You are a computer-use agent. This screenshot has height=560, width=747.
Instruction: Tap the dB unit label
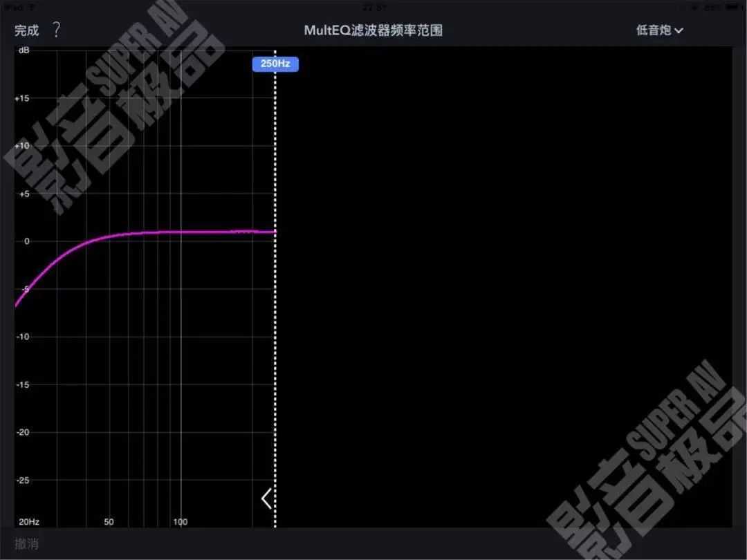coord(24,50)
